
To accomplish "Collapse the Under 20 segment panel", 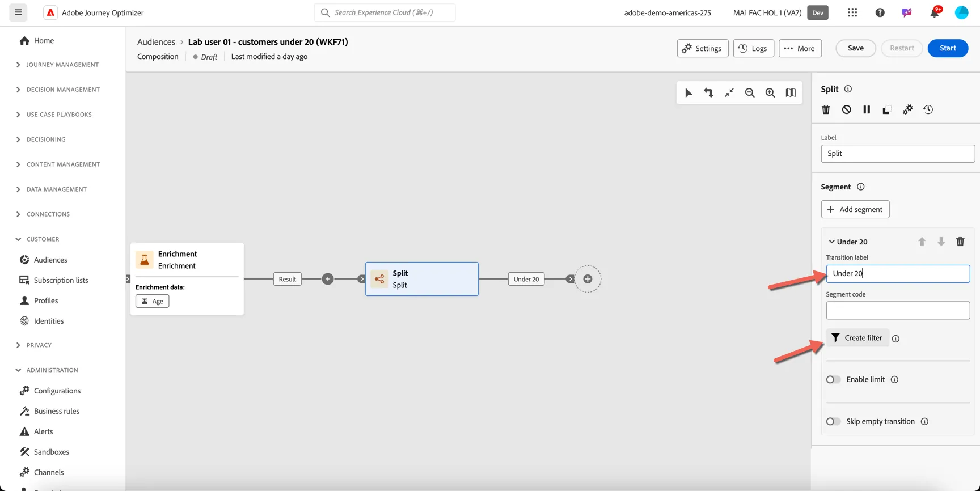I will pyautogui.click(x=831, y=242).
